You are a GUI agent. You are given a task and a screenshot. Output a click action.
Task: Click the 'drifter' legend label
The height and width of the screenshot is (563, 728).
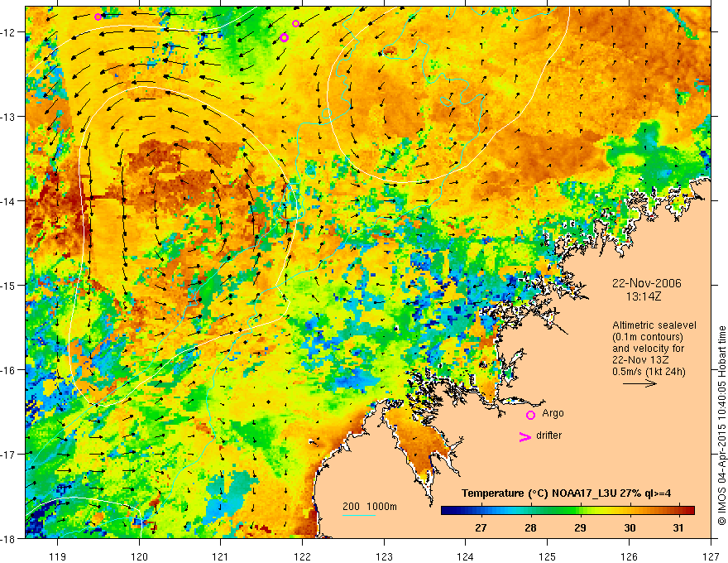[x=548, y=435]
